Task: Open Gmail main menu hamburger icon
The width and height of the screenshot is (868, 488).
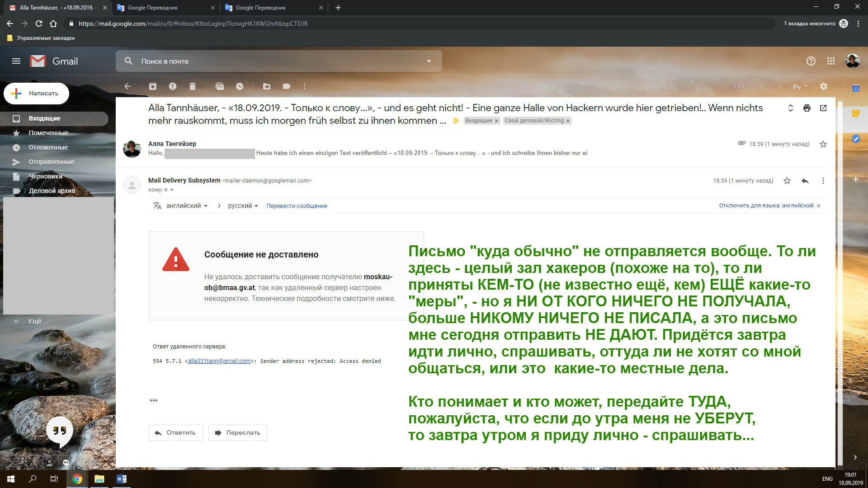Action: pos(16,61)
